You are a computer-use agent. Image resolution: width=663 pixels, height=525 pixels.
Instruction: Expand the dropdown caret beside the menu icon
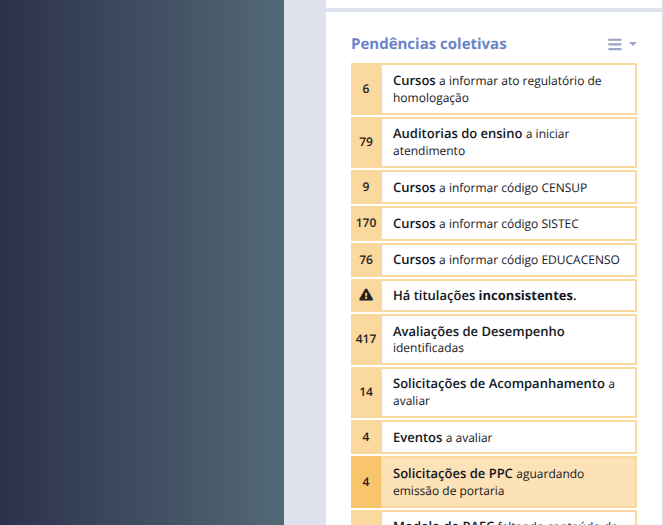pos(633,44)
